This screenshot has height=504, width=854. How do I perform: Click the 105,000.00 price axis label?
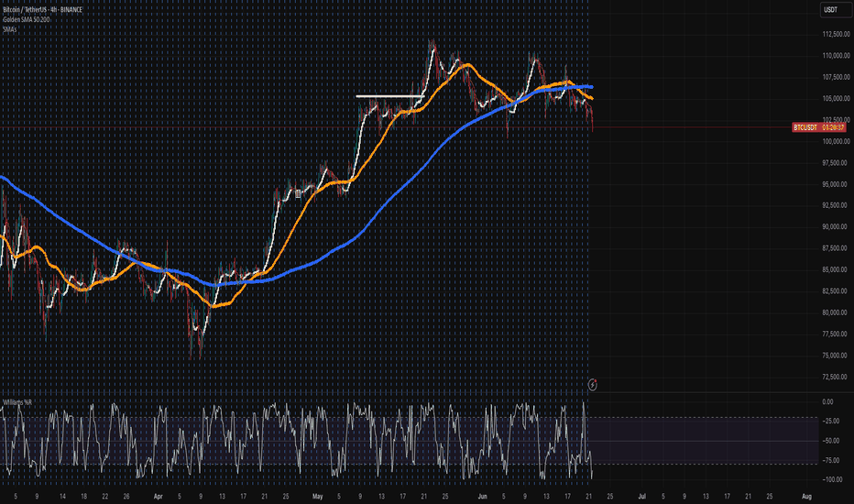[836, 99]
